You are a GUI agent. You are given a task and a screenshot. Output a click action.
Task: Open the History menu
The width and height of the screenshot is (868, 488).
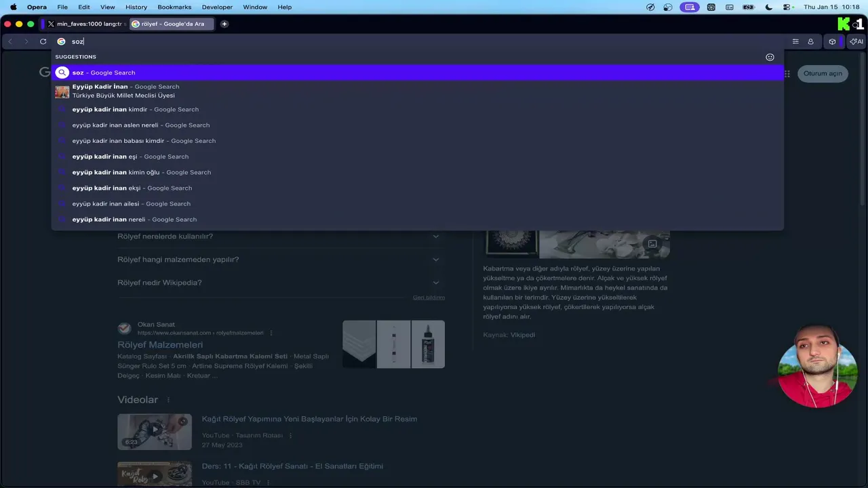coord(136,7)
